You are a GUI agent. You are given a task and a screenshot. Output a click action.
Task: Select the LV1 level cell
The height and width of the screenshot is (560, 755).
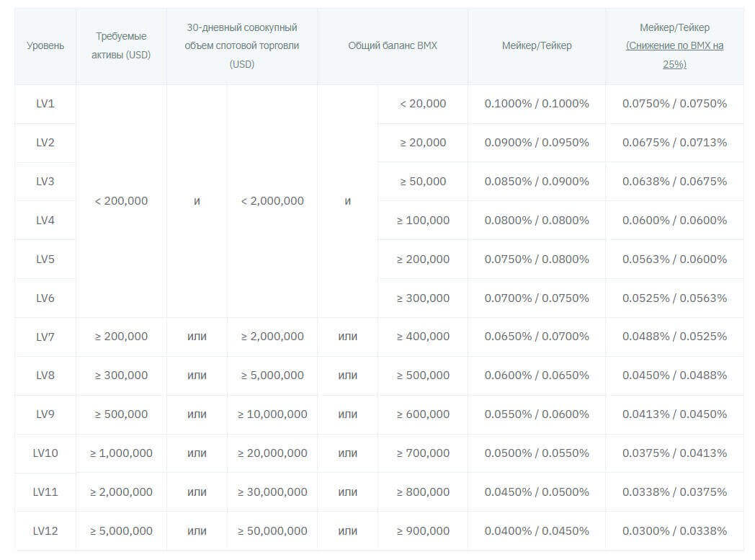coord(45,104)
